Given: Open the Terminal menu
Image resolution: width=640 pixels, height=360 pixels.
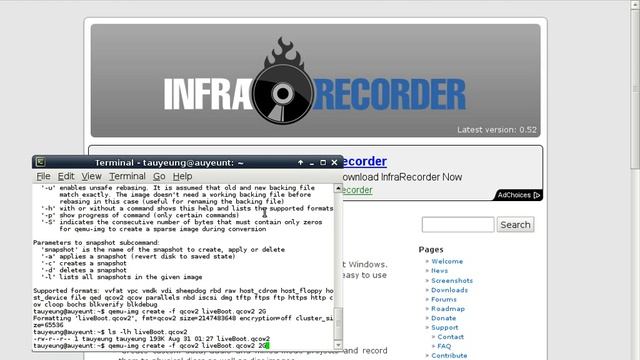Looking at the screenshot, I should [127, 176].
